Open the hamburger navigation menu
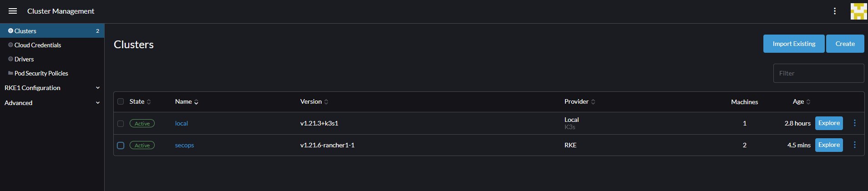 13,11
